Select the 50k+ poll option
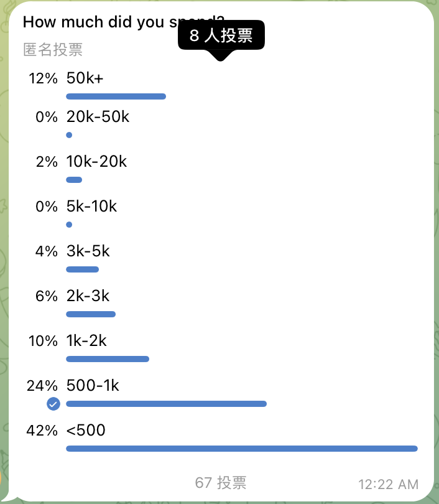439x504 pixels. 85,78
